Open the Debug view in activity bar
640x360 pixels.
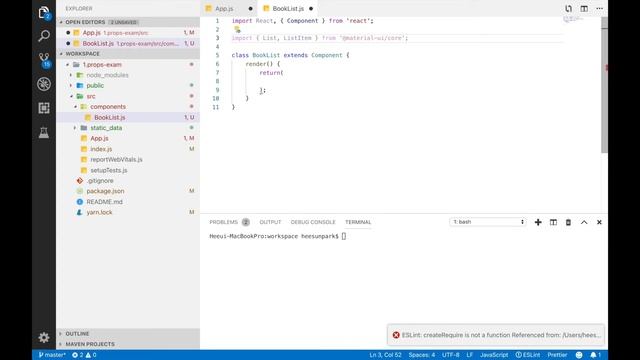[x=44, y=84]
